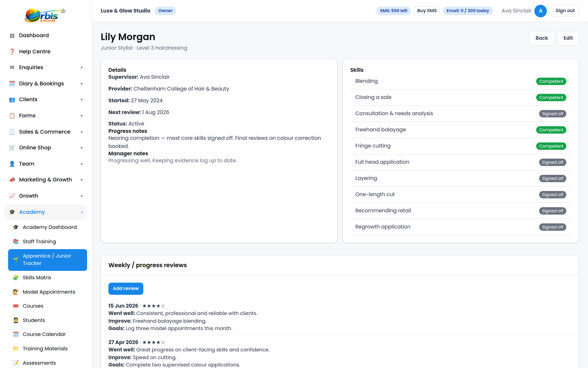Click the Students graduate icon
588x368 pixels.
pos(16,320)
